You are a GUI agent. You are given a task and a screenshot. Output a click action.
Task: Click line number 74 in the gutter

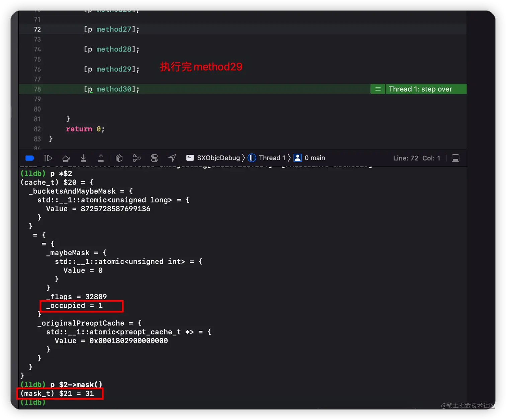37,49
